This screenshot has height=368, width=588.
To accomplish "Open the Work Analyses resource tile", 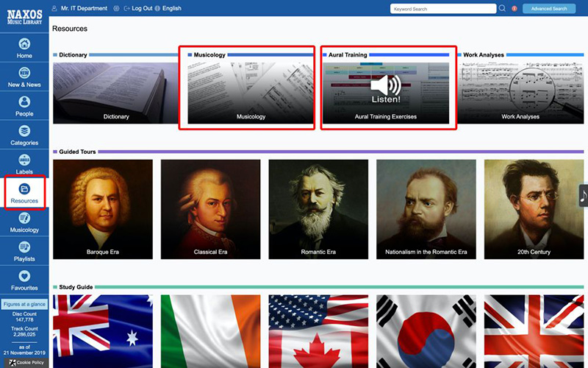I will click(520, 93).
